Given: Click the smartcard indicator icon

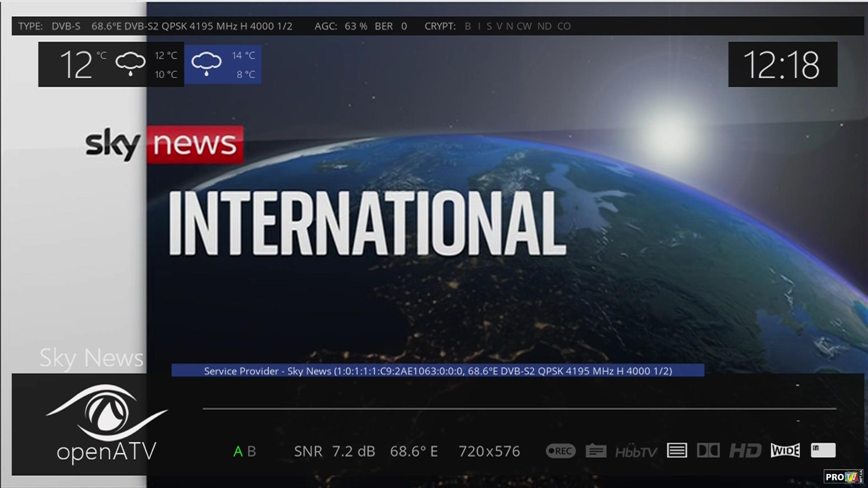Looking at the screenshot, I should [x=823, y=450].
